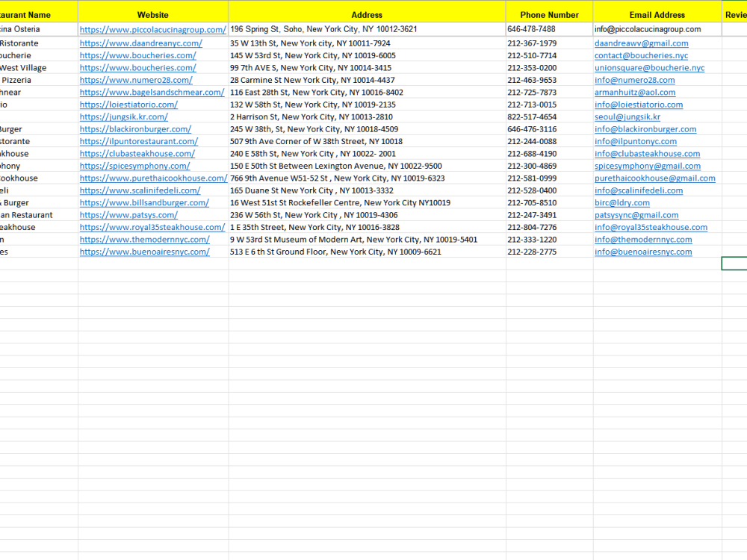This screenshot has height=560, width=747.
Task: Select restaurant name cell 'West Village'
Action: coord(39,68)
